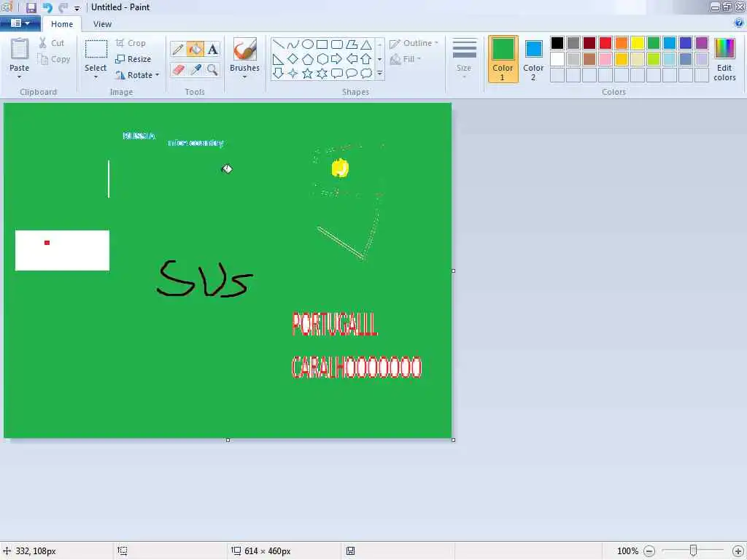Image resolution: width=747 pixels, height=560 pixels.
Task: Select the Color picker eyedropper tool
Action: (x=196, y=69)
